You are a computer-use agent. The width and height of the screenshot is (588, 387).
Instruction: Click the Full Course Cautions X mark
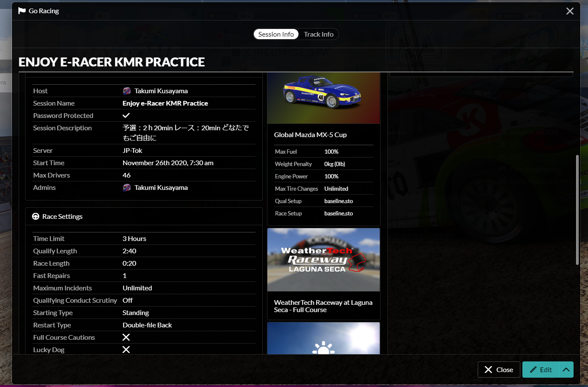click(126, 337)
